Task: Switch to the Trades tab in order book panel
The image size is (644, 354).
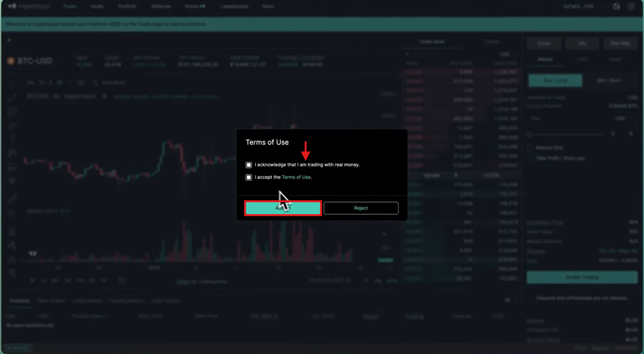Action: (492, 41)
